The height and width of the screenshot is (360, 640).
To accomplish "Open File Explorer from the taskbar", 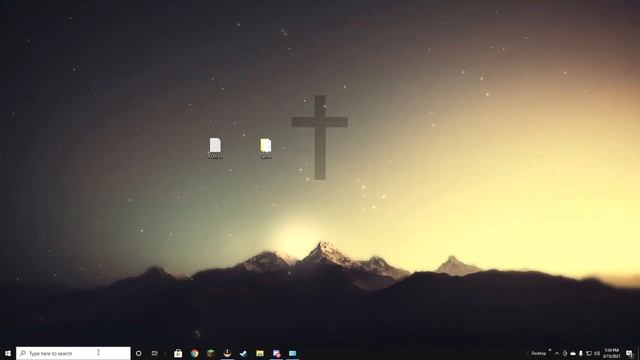I will pyautogui.click(x=260, y=353).
